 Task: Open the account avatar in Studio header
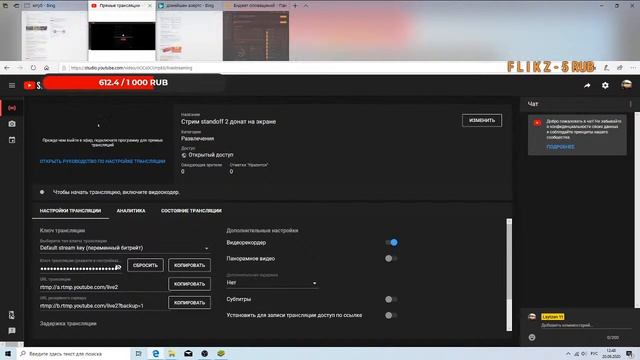pyautogui.click(x=626, y=85)
